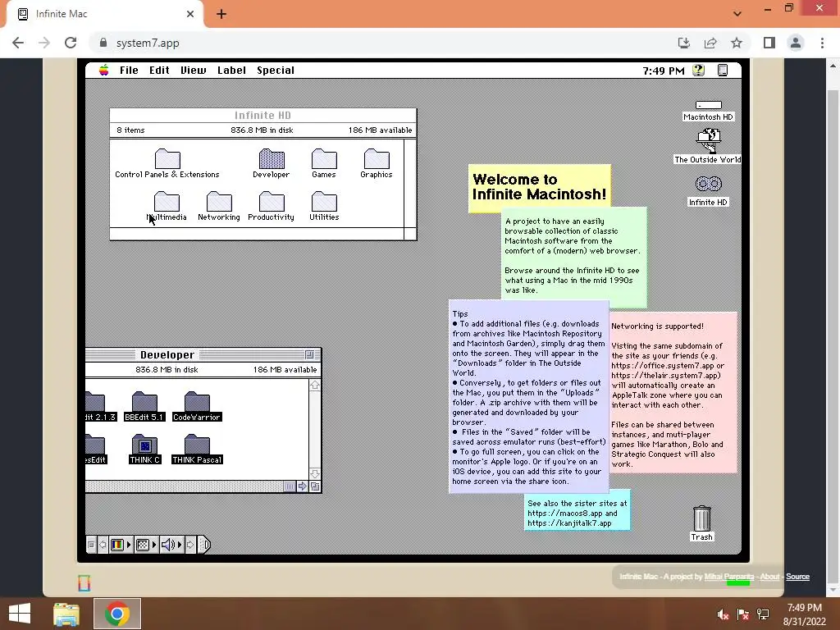Image resolution: width=840 pixels, height=630 pixels.
Task: Select the THINK Pascal folder
Action: (x=197, y=445)
